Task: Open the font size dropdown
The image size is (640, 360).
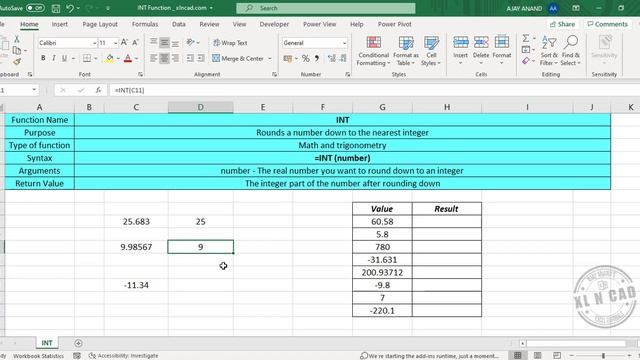Action: tap(116, 43)
